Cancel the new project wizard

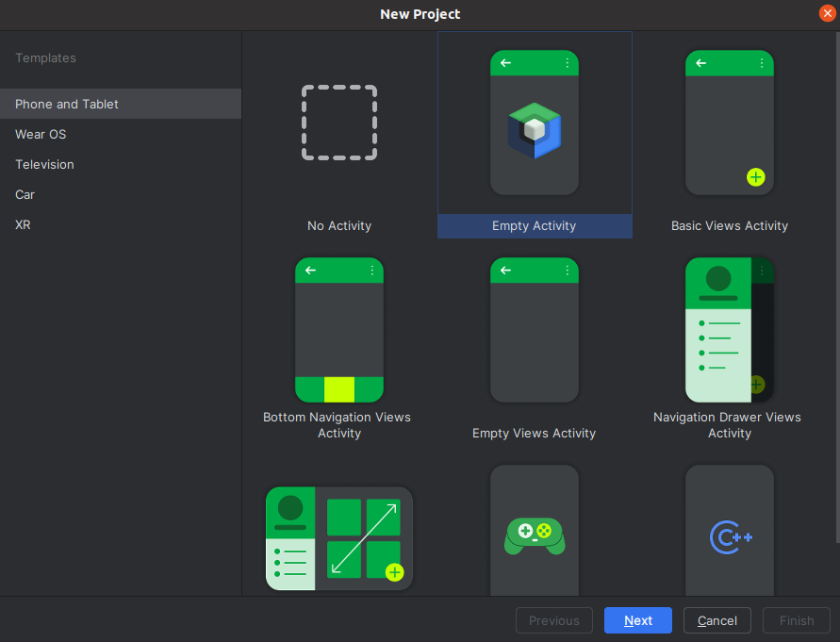(716, 620)
